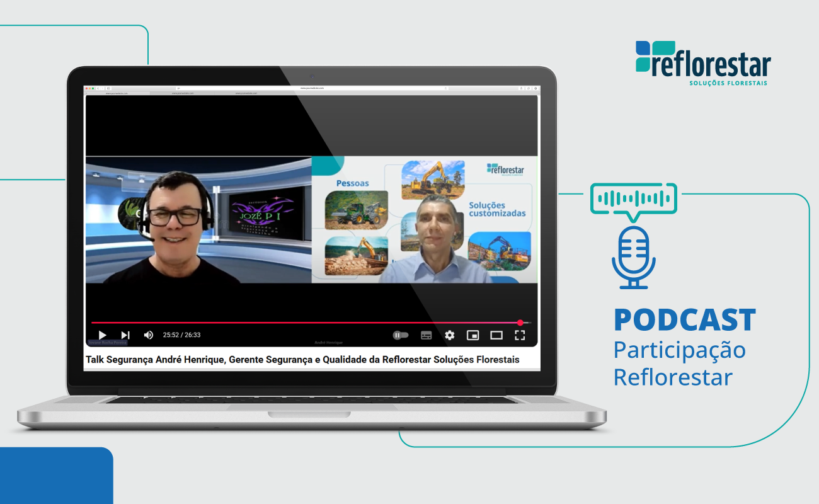Click the microphone podcast icon
The width and height of the screenshot is (819, 504).
click(x=634, y=258)
